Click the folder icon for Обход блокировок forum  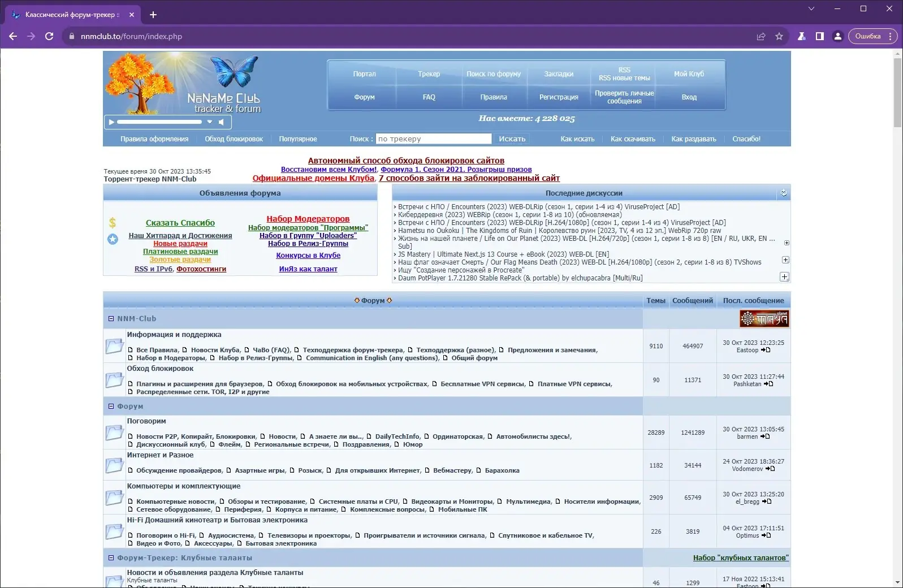coord(114,380)
